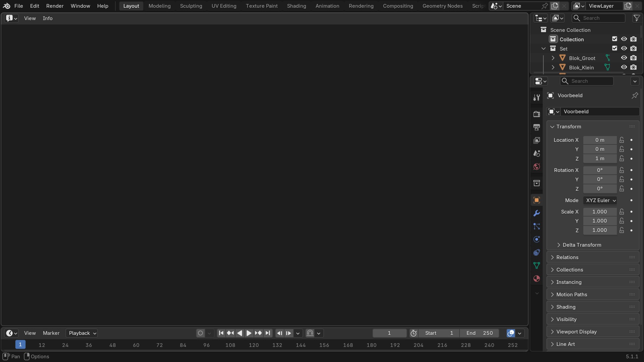Open the Modifiers properties tab
The height and width of the screenshot is (362, 644).
point(537,213)
